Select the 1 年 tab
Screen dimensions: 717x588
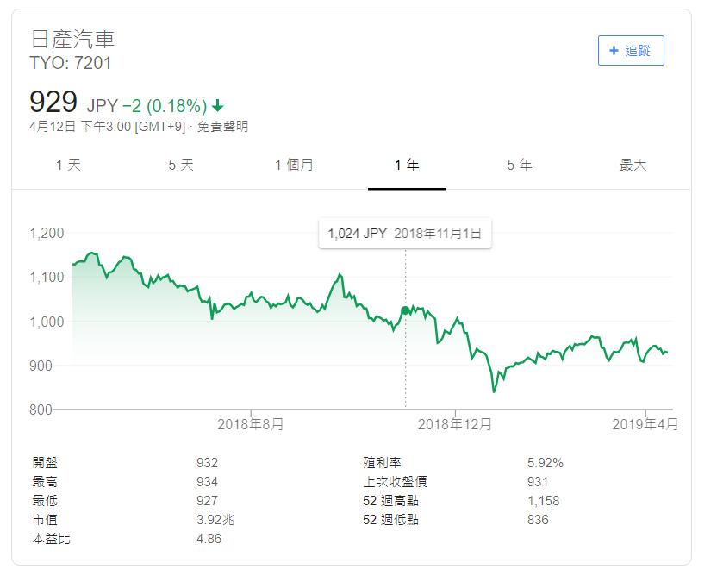[x=407, y=165]
